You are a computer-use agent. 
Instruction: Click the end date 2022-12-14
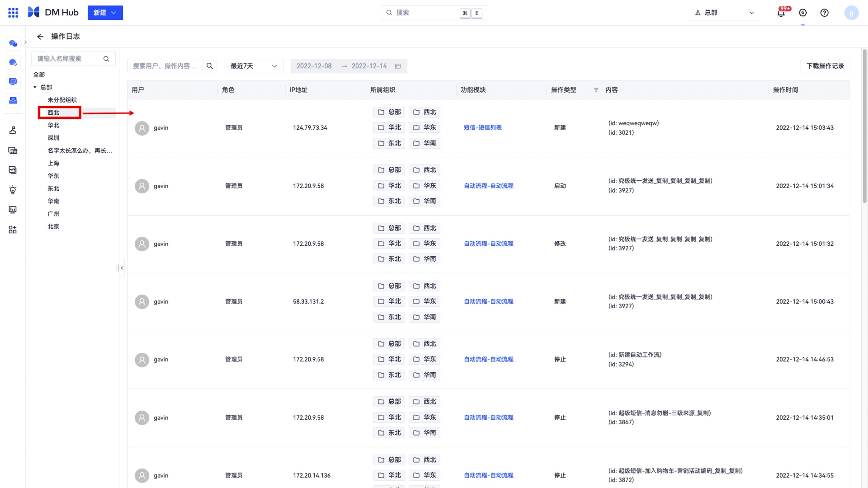369,66
